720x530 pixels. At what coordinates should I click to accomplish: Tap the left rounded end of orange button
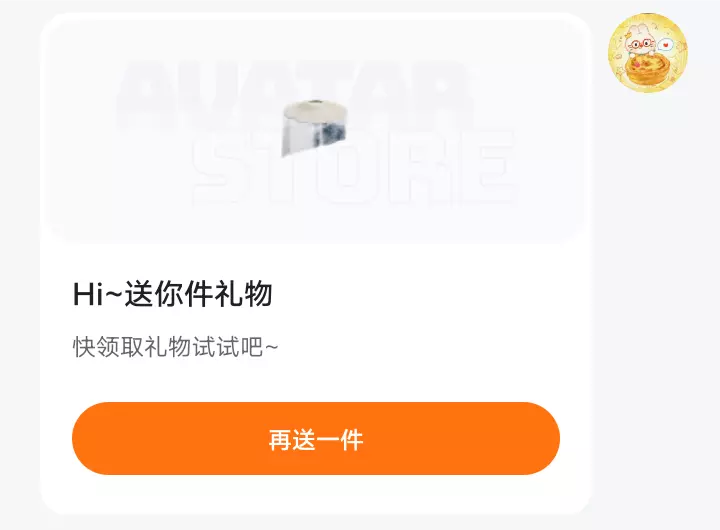point(92,439)
